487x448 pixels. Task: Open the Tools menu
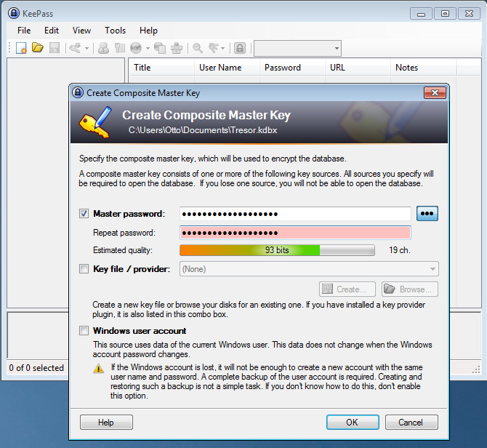pos(115,31)
